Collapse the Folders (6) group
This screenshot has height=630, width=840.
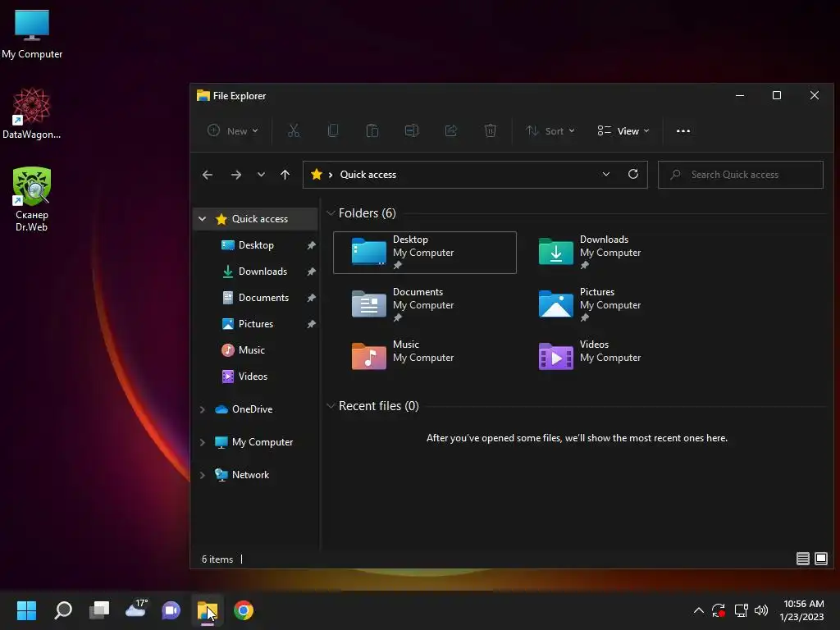click(331, 213)
